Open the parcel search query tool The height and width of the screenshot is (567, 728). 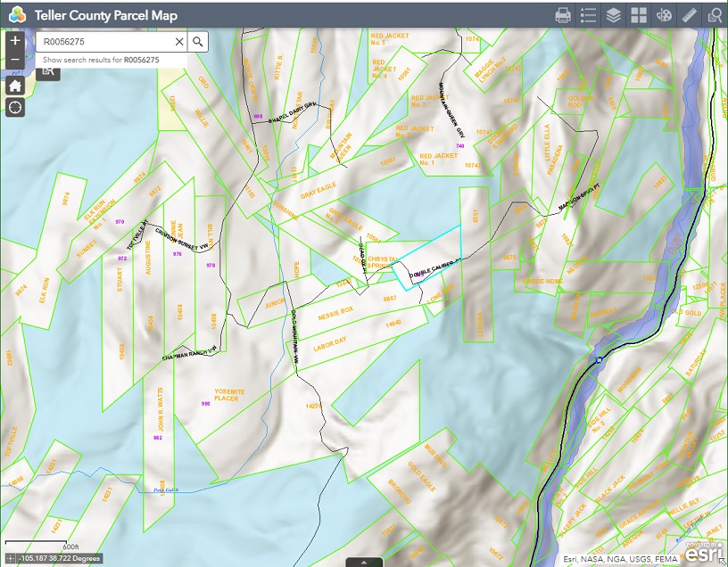click(x=715, y=14)
